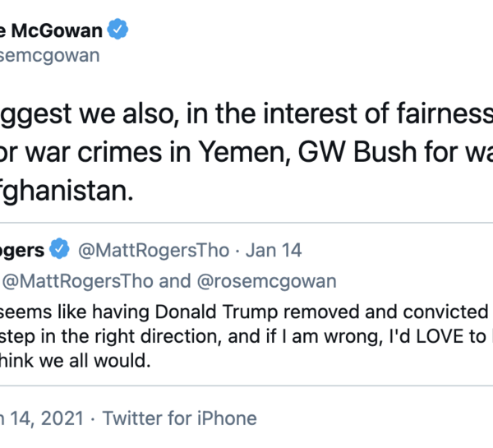Open the handle below the McGowan name
The height and width of the screenshot is (448, 493).
tap(49, 55)
